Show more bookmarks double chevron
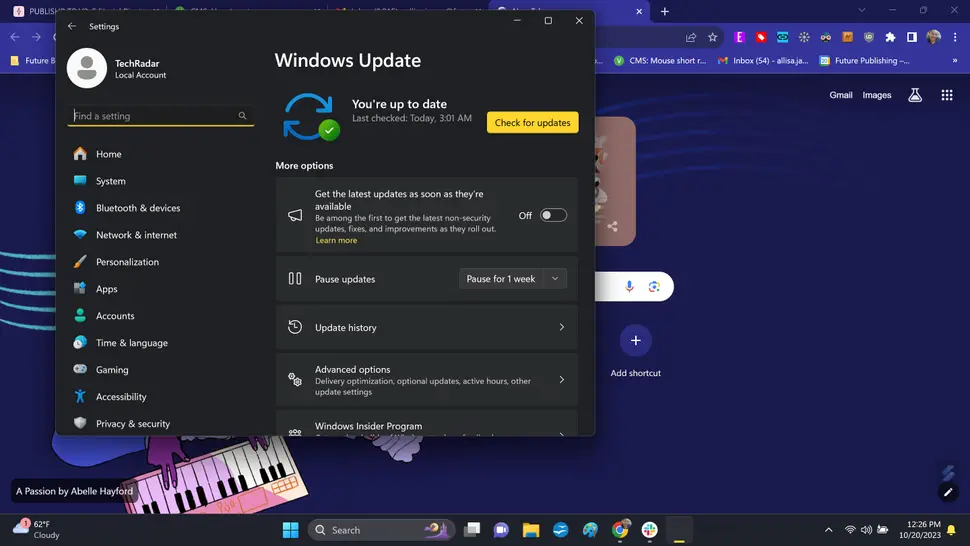 (955, 61)
